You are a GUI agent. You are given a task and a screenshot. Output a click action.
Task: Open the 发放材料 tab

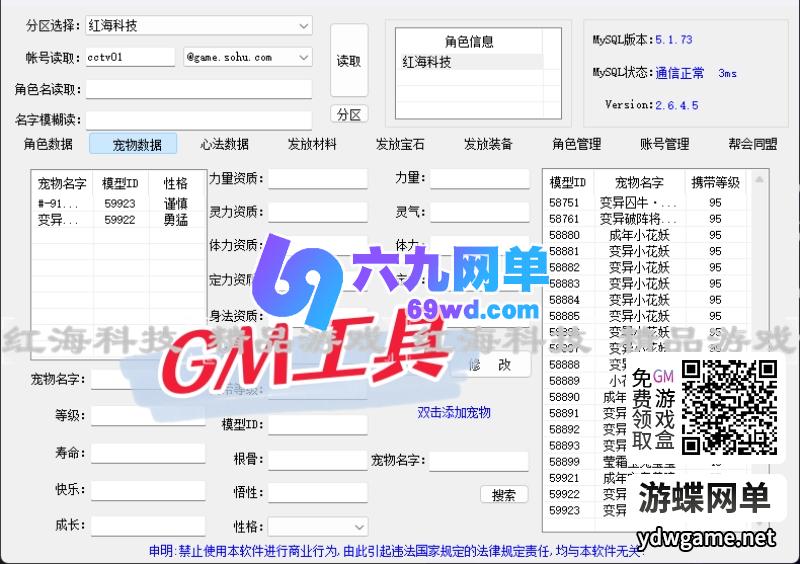(312, 144)
